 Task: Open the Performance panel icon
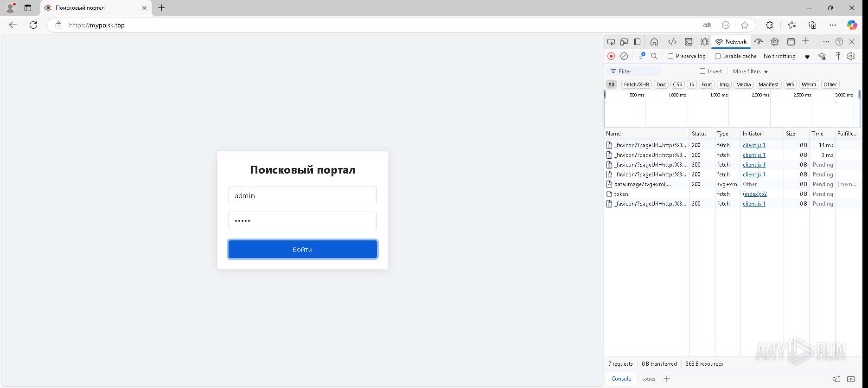[x=759, y=42]
